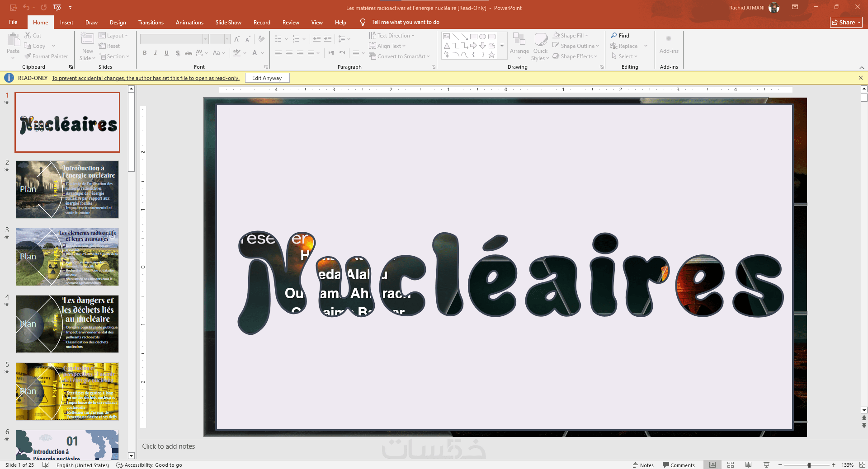868x469 pixels.
Task: Open the File menu
Action: 13,22
